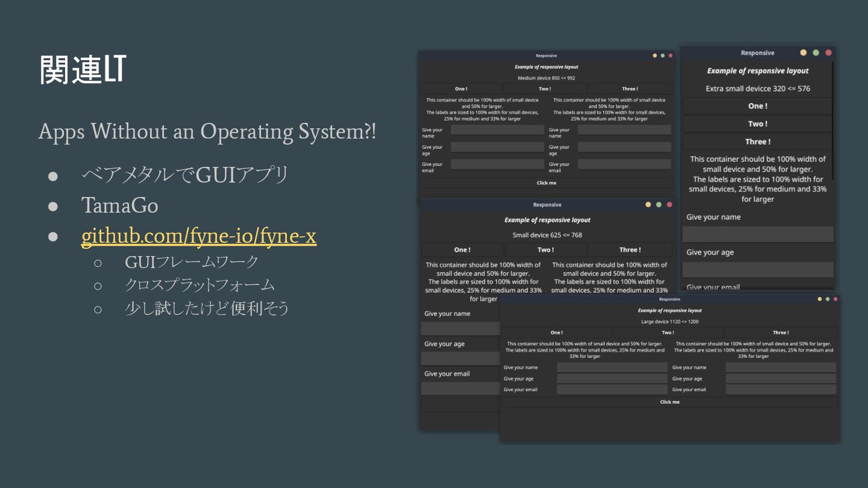This screenshot has width=868, height=488.
Task: Select age field in Extra small device window
Action: point(758,269)
